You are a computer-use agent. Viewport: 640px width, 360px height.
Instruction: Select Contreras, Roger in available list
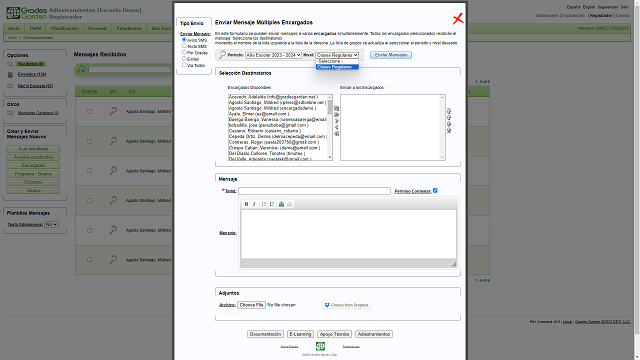pos(274,142)
